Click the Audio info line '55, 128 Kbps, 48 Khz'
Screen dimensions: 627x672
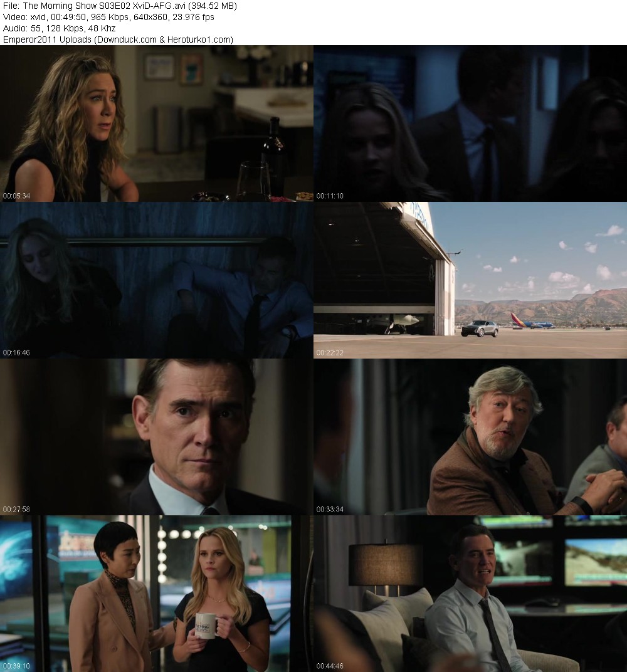tap(59, 28)
